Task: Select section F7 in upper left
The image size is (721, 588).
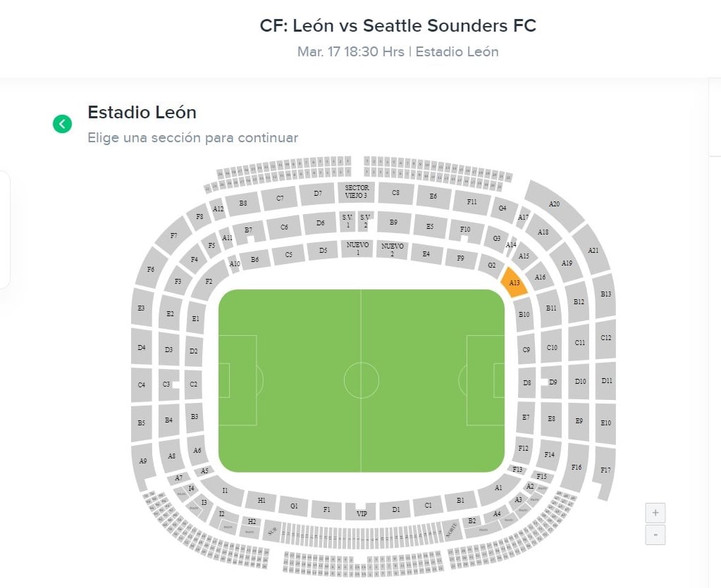Action: pos(173,236)
